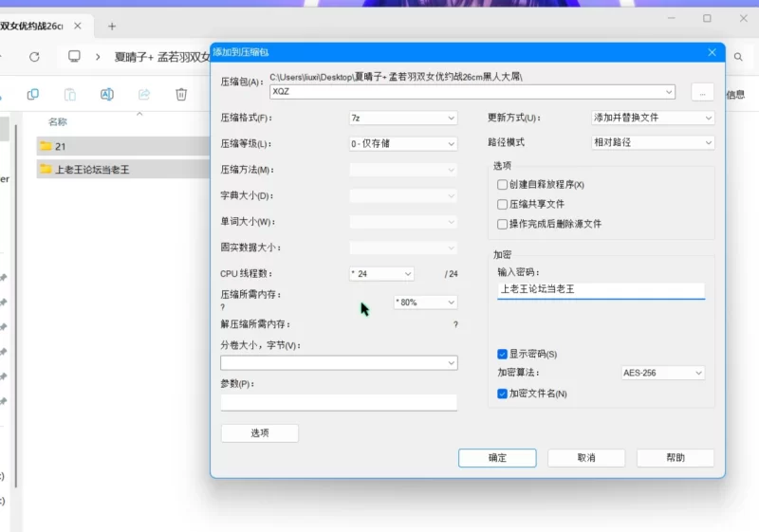
Task: Open the 路径模式 dropdown
Action: [x=653, y=142]
